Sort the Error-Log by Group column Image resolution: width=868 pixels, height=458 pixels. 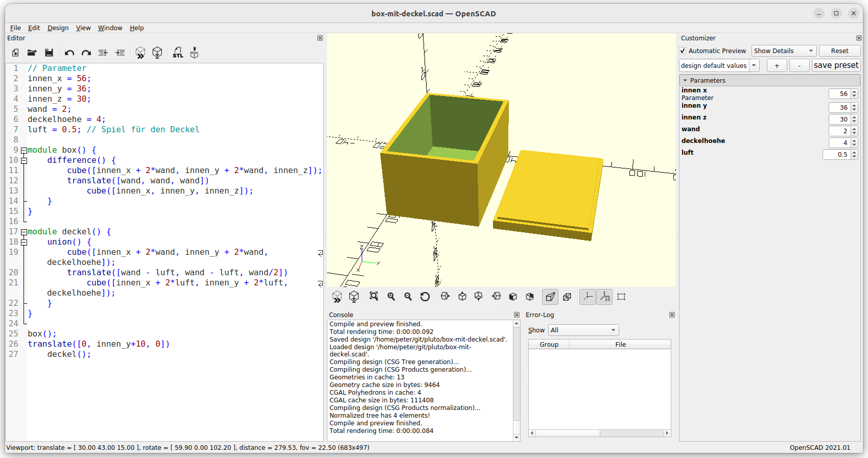(x=549, y=345)
